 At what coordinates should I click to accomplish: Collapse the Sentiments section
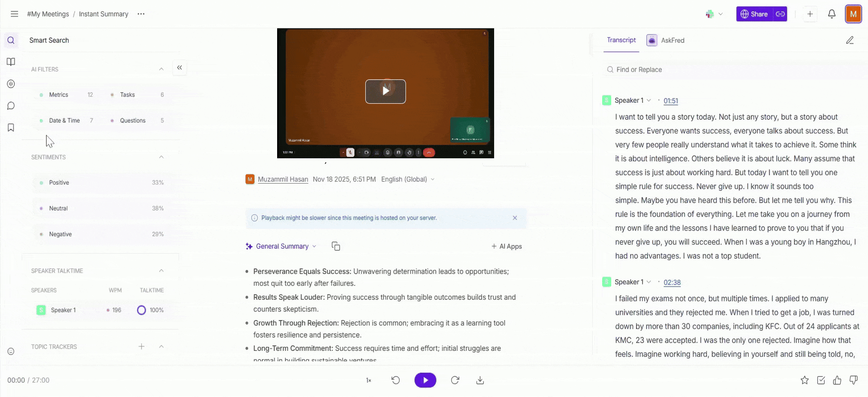[x=161, y=157]
